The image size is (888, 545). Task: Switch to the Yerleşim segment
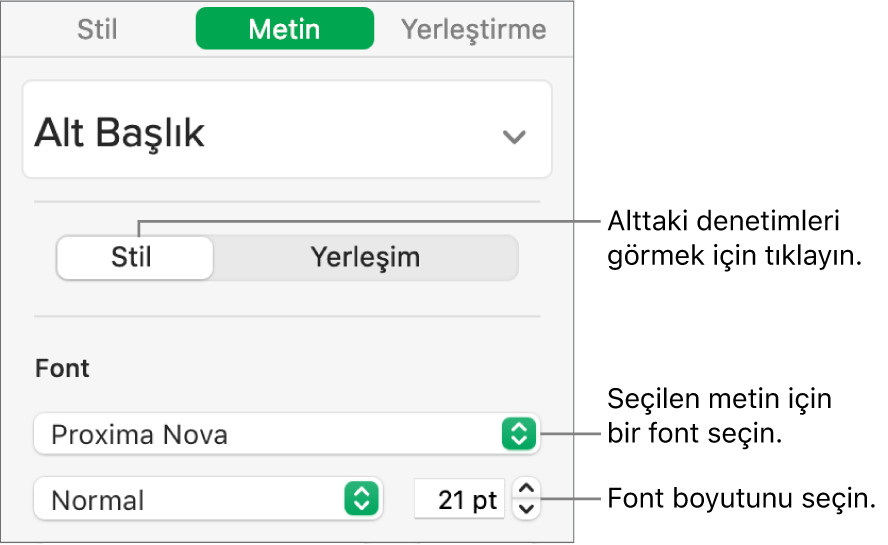(365, 258)
